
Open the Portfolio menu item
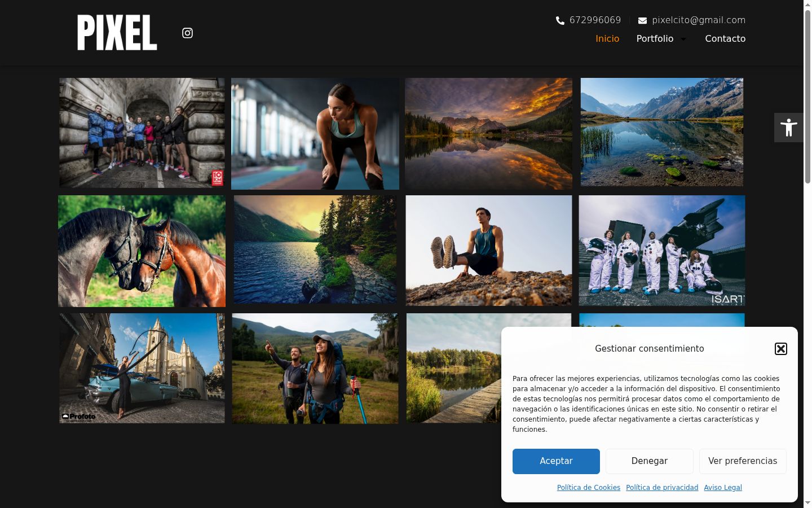(655, 38)
